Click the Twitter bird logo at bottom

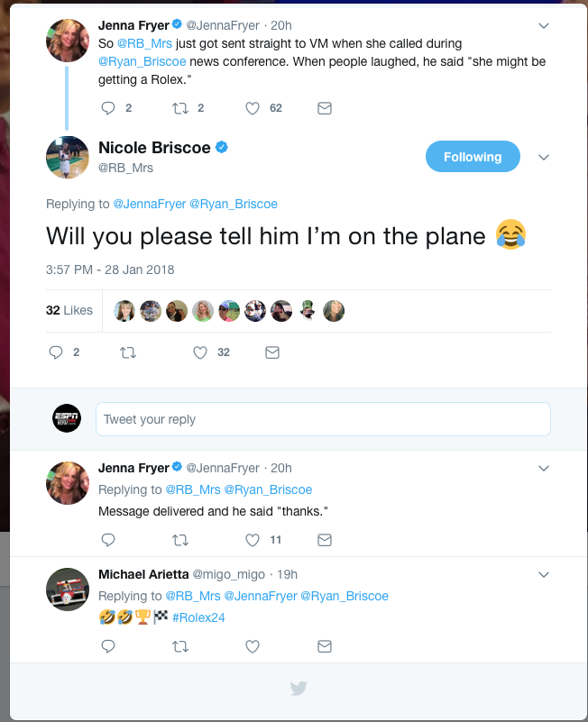click(299, 689)
